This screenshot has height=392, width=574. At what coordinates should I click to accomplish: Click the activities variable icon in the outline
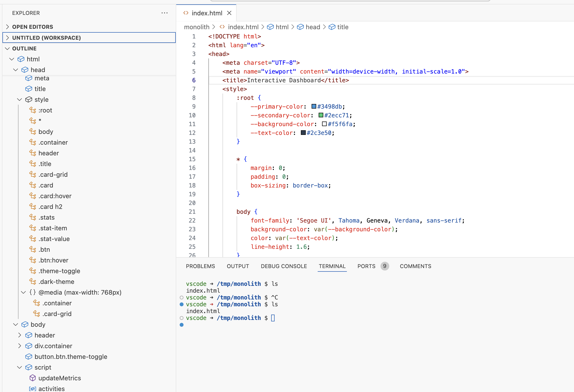33,389
